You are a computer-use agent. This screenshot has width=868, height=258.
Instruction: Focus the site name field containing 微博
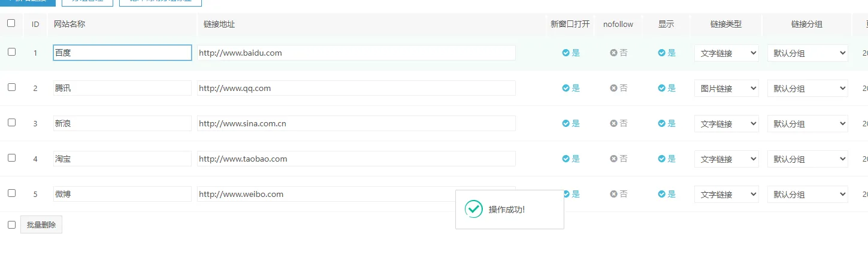click(122, 194)
